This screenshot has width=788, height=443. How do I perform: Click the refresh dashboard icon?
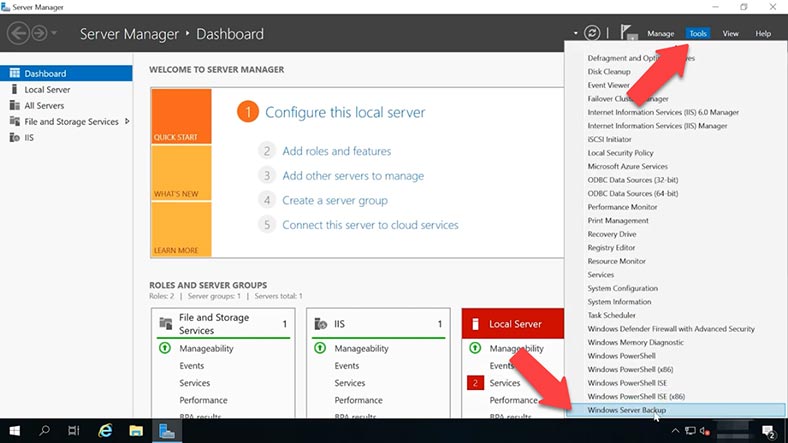pyautogui.click(x=592, y=33)
